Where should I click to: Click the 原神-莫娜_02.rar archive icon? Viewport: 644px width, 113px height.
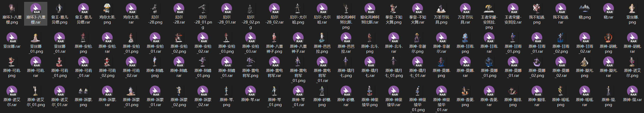click(x=561, y=62)
